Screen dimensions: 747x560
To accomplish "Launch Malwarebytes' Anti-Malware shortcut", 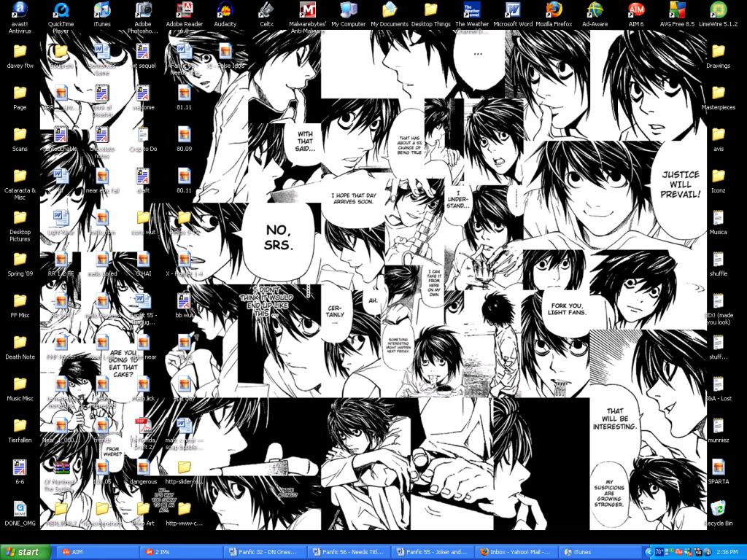I will point(308,18).
